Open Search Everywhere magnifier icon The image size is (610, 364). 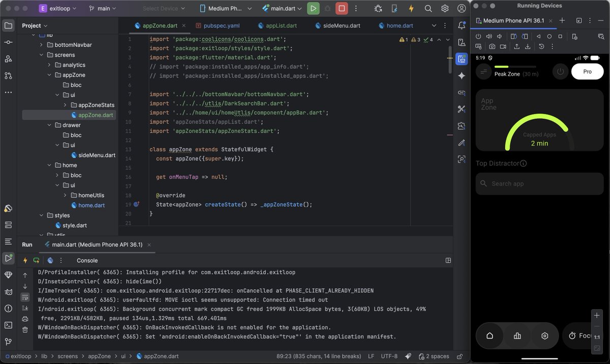(x=428, y=9)
